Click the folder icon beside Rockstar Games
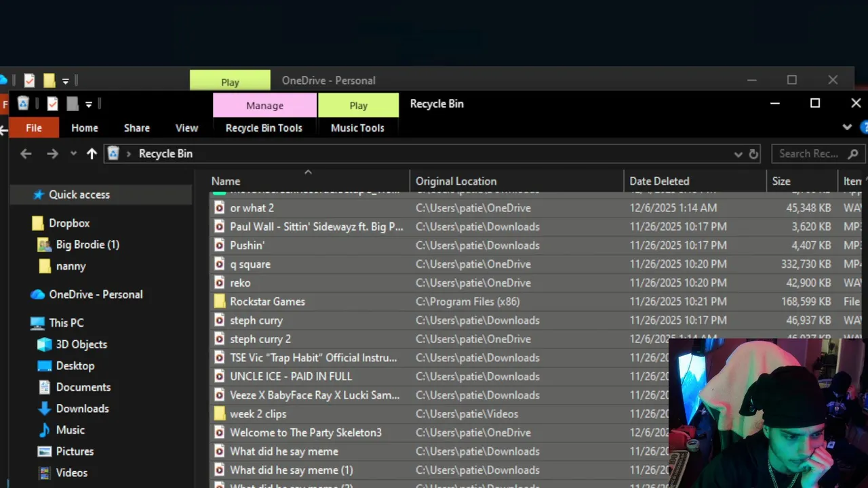 tap(219, 302)
